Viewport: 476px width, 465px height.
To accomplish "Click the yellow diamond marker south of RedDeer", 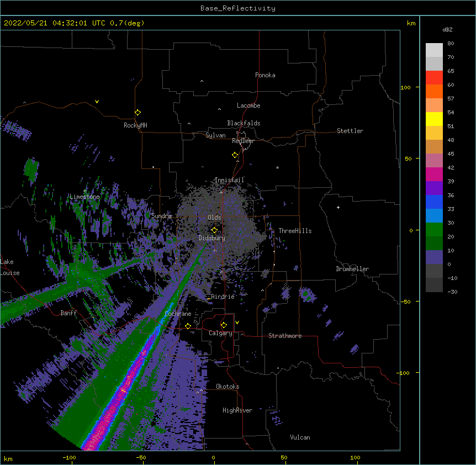I will click(x=235, y=155).
